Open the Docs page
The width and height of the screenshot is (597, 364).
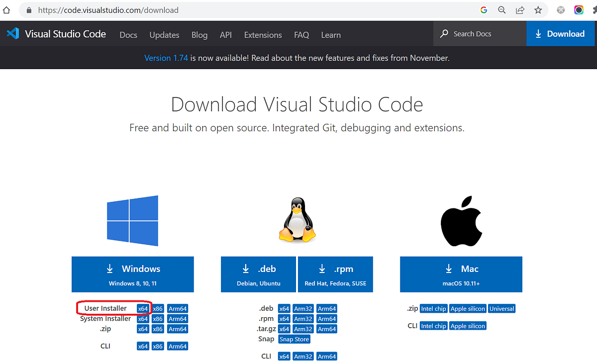[128, 35]
